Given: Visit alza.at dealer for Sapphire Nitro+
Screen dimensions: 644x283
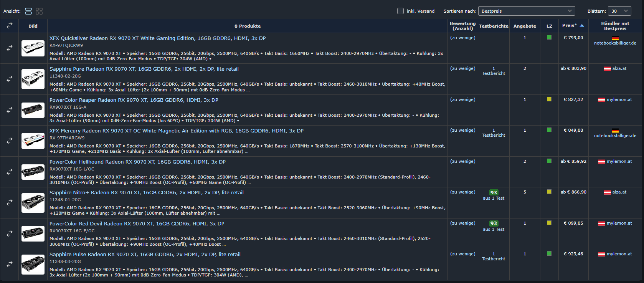Looking at the screenshot, I should pos(619,192).
